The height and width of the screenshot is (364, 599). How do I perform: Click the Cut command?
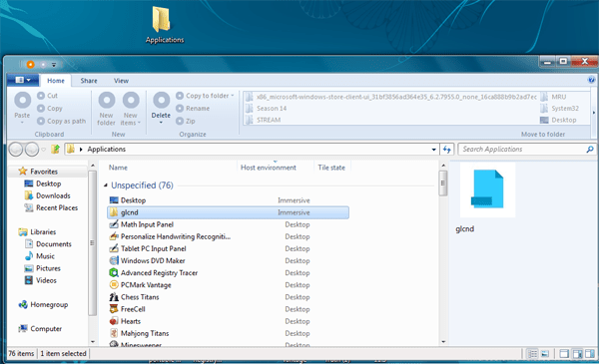click(x=47, y=96)
